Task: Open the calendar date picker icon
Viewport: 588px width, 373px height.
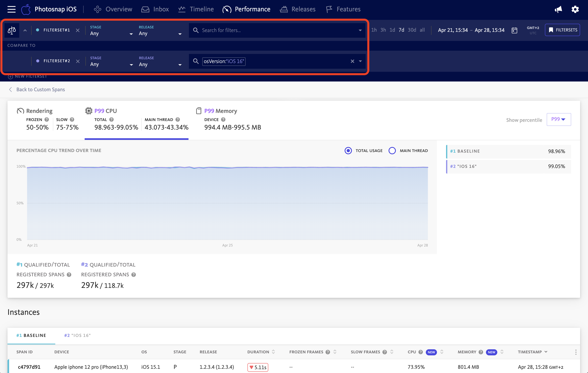Action: (514, 30)
